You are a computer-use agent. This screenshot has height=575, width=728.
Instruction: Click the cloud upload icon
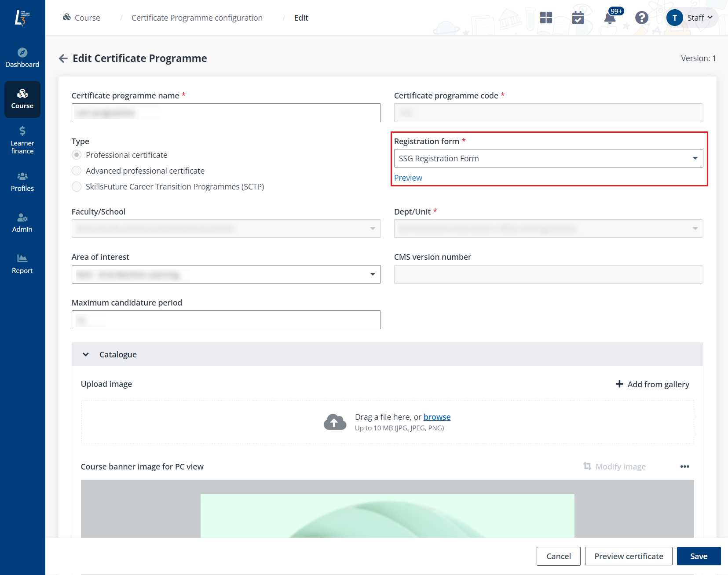click(335, 422)
